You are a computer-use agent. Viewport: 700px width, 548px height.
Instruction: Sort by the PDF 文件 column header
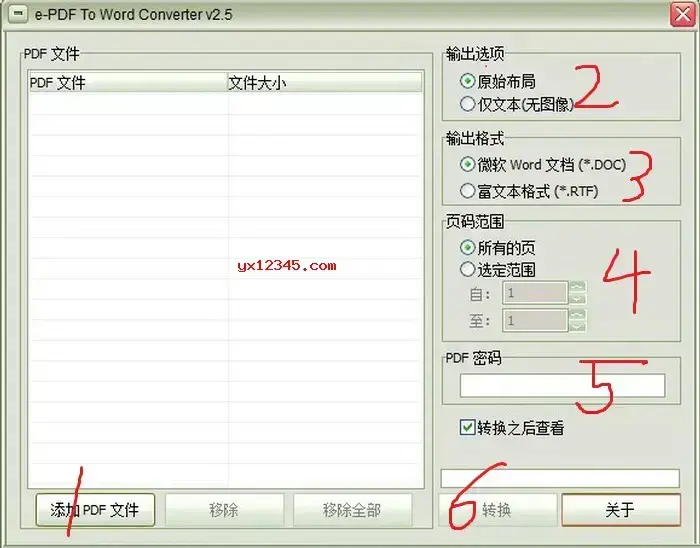pyautogui.click(x=128, y=83)
